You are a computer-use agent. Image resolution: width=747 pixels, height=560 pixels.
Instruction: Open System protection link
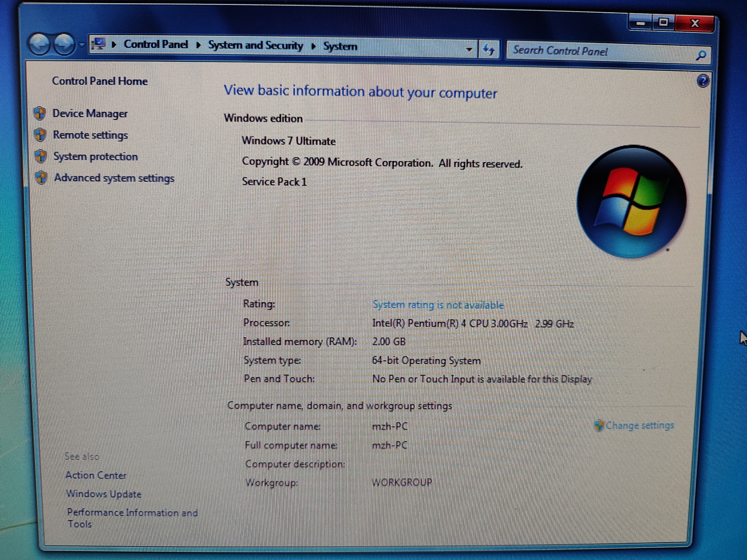pyautogui.click(x=96, y=157)
